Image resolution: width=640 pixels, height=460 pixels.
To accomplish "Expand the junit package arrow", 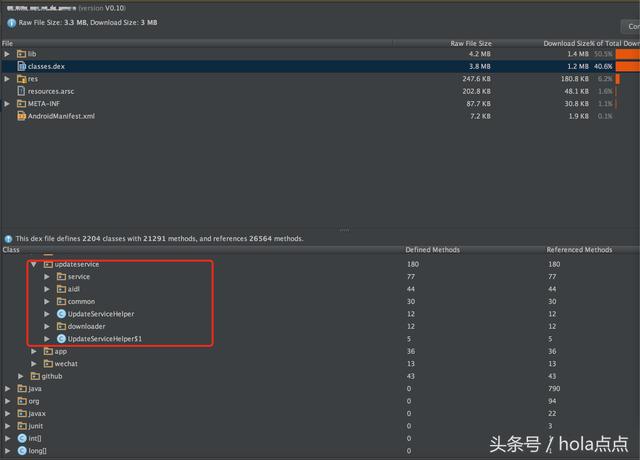I will tap(7, 426).
